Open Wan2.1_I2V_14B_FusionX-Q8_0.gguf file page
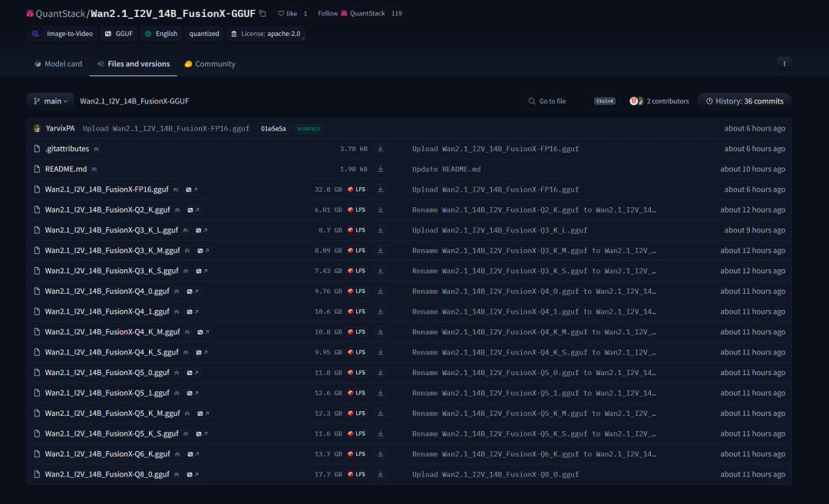The height and width of the screenshot is (504, 829). [x=107, y=474]
